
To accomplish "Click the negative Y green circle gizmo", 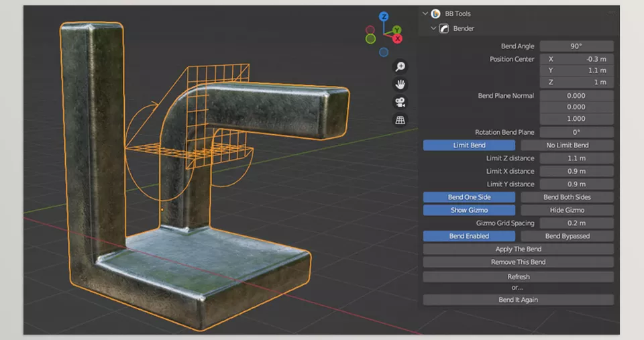I will 370,39.
